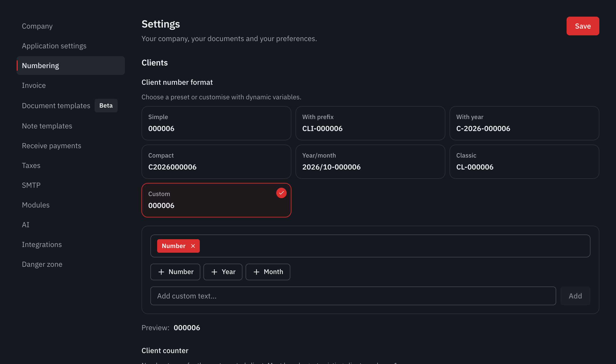Open the Numbering section
616x364 pixels.
pos(71,66)
